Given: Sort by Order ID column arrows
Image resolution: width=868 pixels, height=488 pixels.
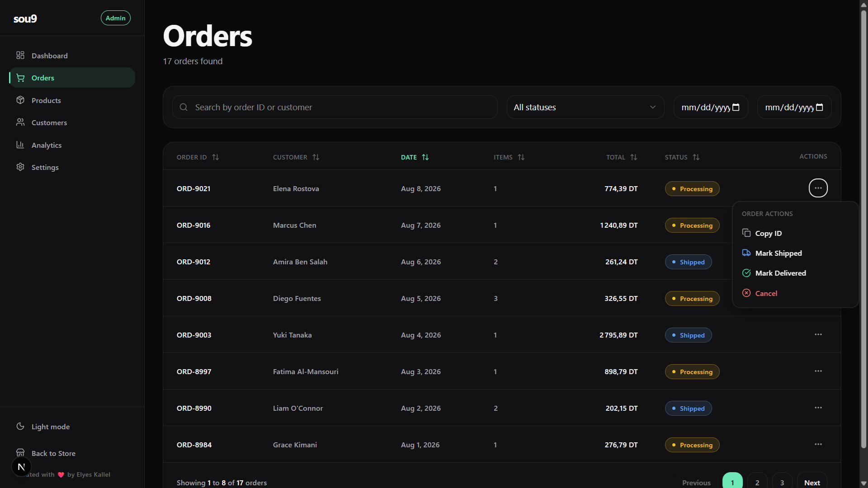Looking at the screenshot, I should point(216,157).
